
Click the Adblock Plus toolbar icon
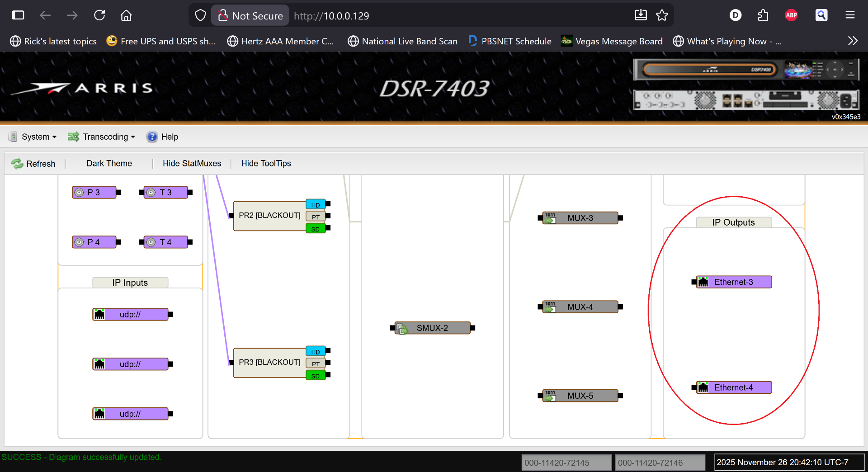tap(791, 15)
